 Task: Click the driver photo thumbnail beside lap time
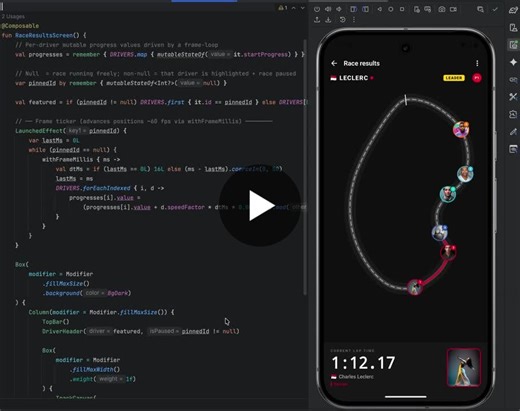tap(464, 368)
